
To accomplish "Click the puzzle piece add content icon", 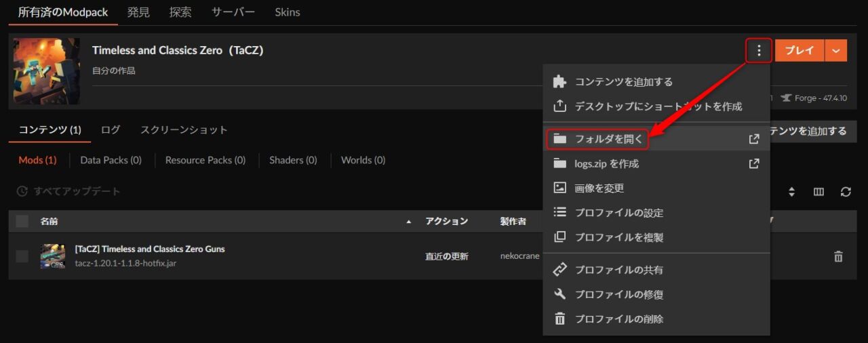I will (559, 82).
